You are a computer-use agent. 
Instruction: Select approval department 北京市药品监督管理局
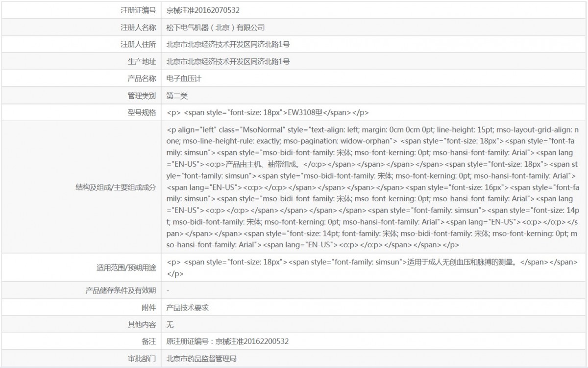click(202, 359)
